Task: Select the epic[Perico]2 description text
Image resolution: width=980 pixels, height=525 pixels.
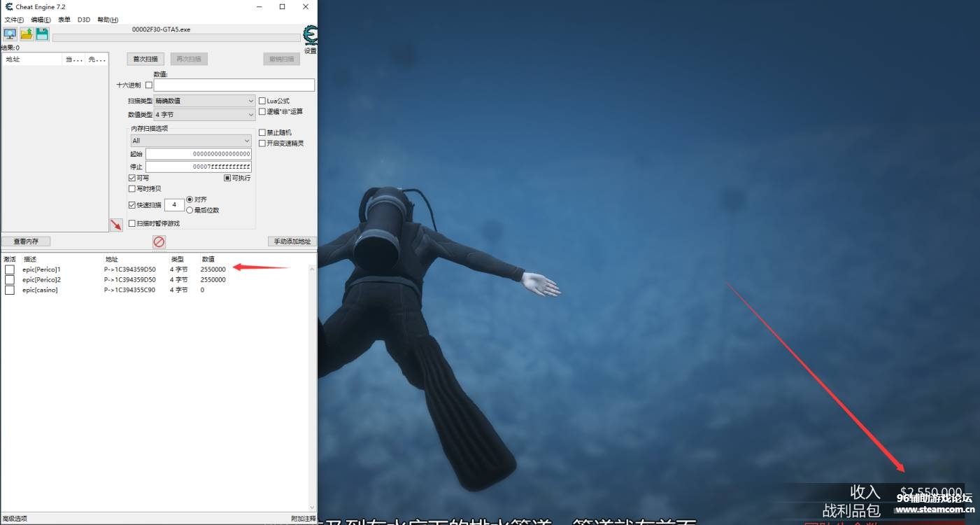Action: (41, 279)
